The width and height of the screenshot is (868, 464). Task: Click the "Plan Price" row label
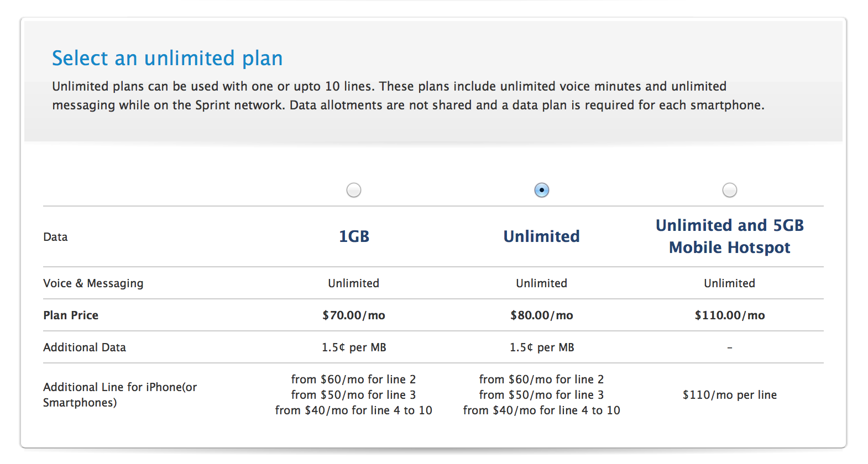71,315
